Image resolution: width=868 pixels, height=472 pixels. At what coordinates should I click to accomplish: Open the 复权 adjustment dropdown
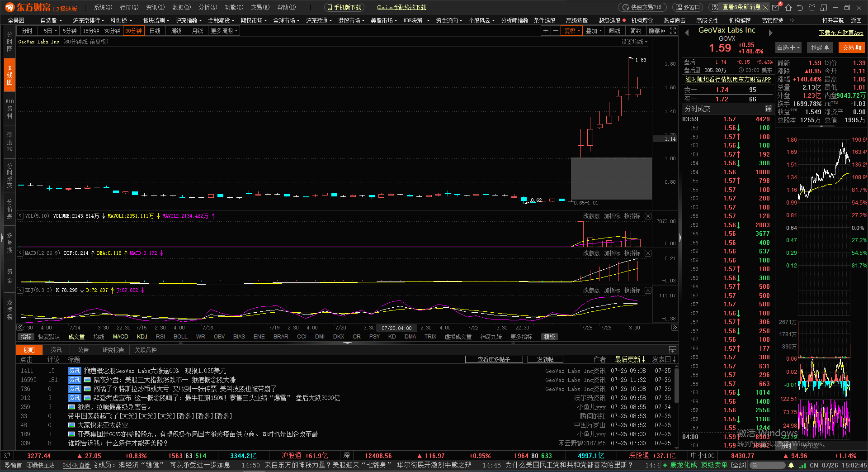[572, 31]
